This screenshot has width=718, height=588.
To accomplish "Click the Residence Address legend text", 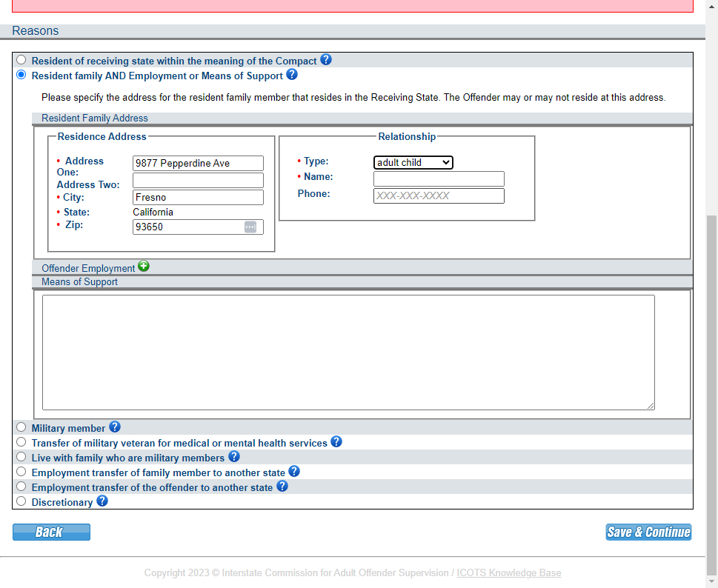I will 102,136.
